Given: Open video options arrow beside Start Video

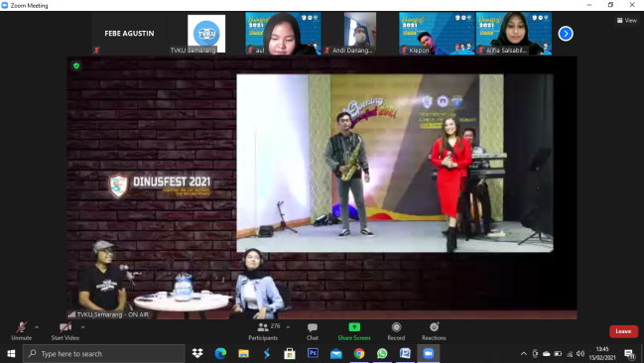Looking at the screenshot, I should point(83,327).
